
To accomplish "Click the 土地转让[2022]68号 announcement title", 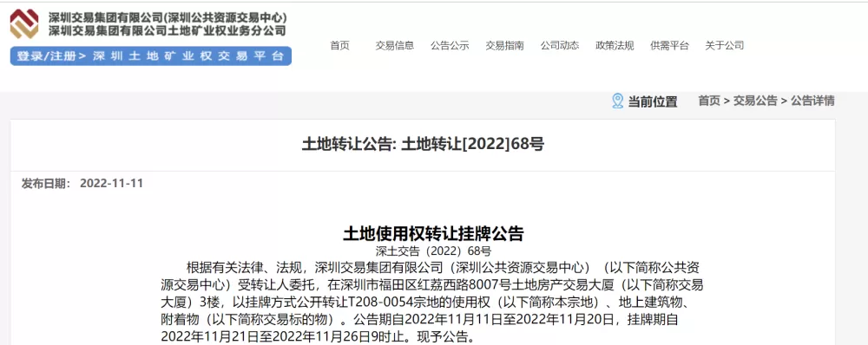I will [x=423, y=145].
